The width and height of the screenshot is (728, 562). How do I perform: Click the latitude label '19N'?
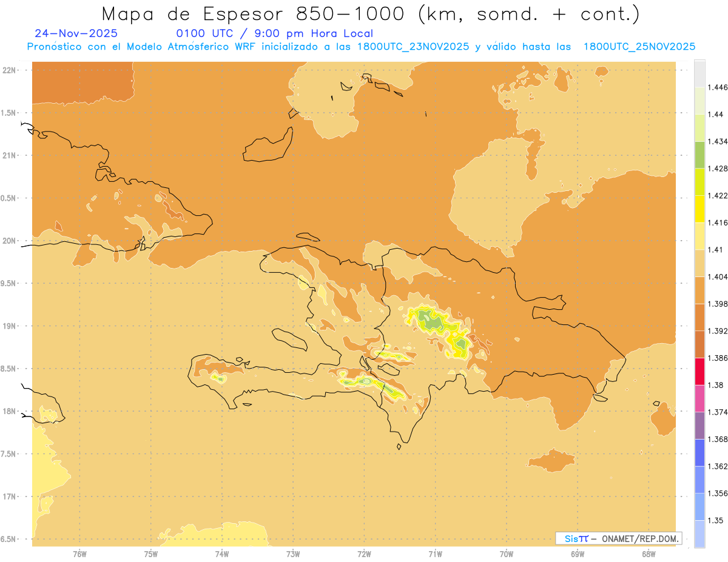click(x=10, y=326)
